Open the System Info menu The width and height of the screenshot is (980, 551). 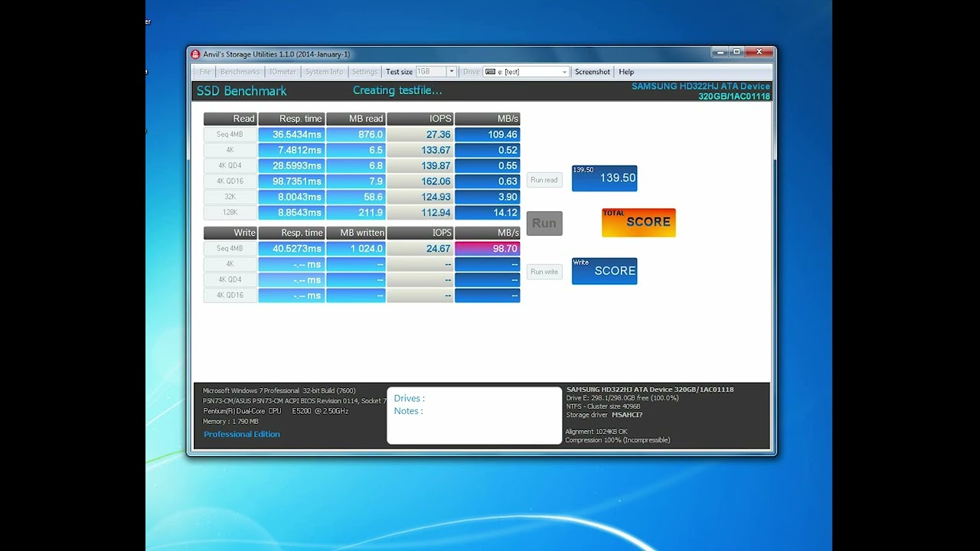(x=324, y=72)
